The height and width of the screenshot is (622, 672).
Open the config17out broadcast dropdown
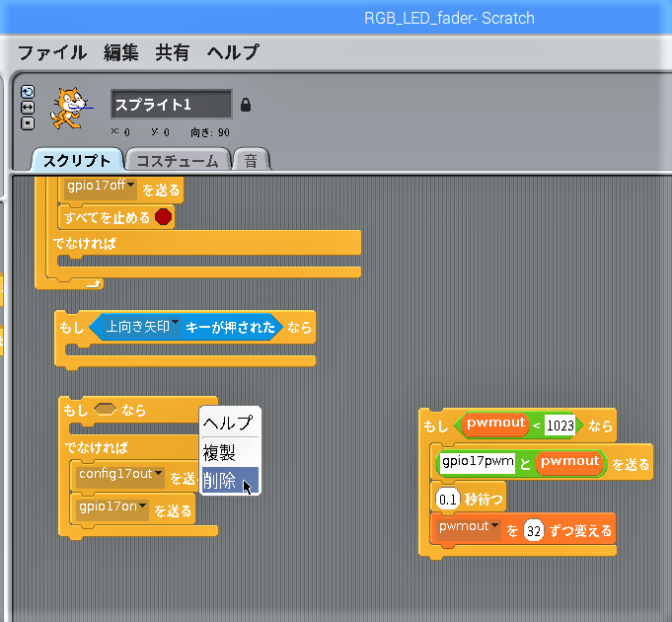tap(120, 477)
